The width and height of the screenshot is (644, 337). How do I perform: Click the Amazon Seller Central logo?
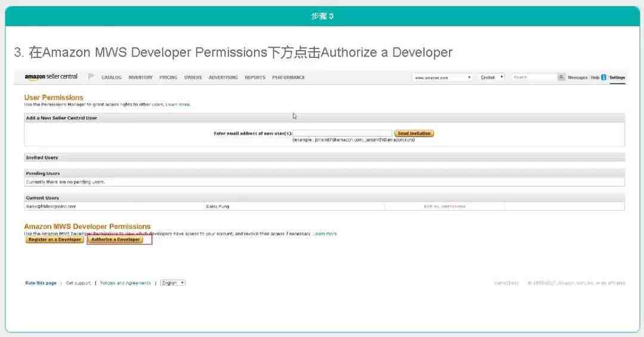pyautogui.click(x=51, y=76)
